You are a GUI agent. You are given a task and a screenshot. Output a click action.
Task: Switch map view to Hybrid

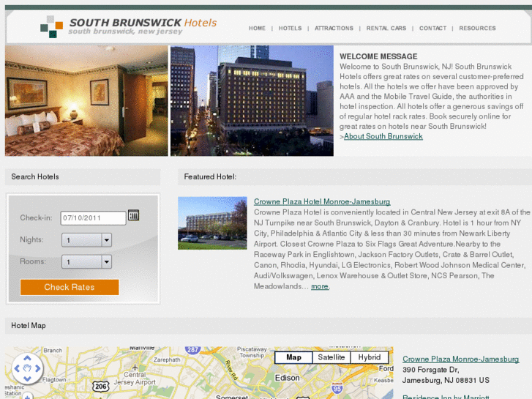click(x=369, y=357)
